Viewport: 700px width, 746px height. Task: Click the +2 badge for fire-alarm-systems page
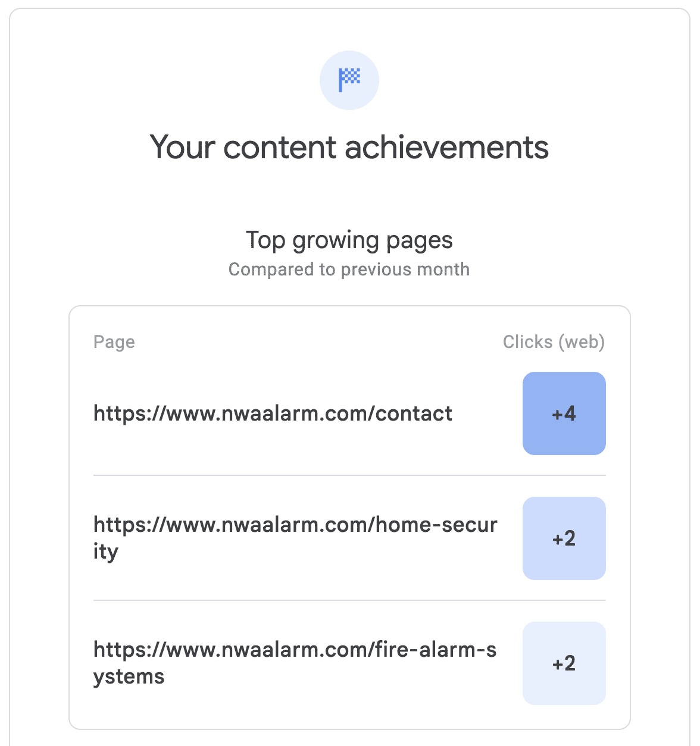(564, 663)
